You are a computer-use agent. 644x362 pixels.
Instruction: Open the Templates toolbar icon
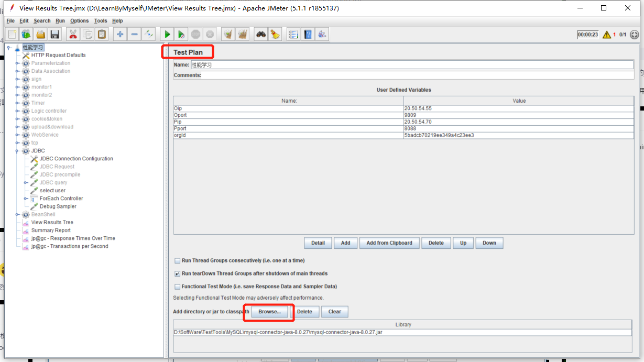pos(26,35)
